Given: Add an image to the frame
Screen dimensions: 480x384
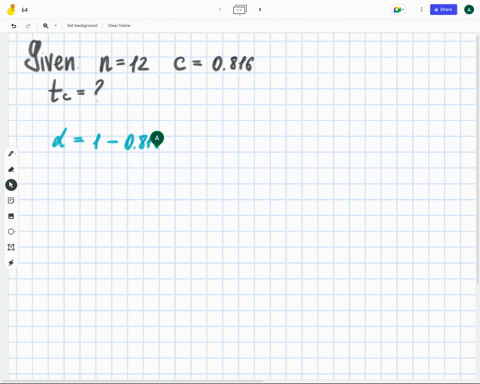Looking at the screenshot, I should (11, 216).
